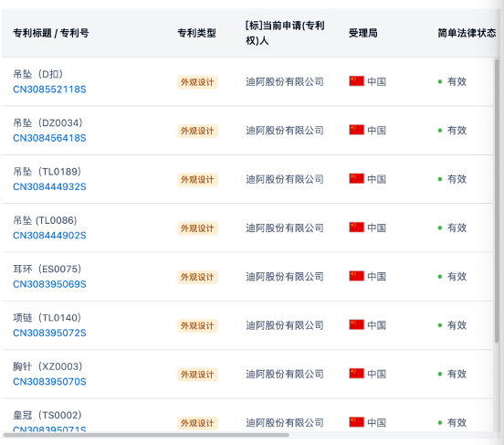Screen dimensions: 504x445
Task: Open patent link CN308395072S
Action: pyautogui.click(x=49, y=333)
